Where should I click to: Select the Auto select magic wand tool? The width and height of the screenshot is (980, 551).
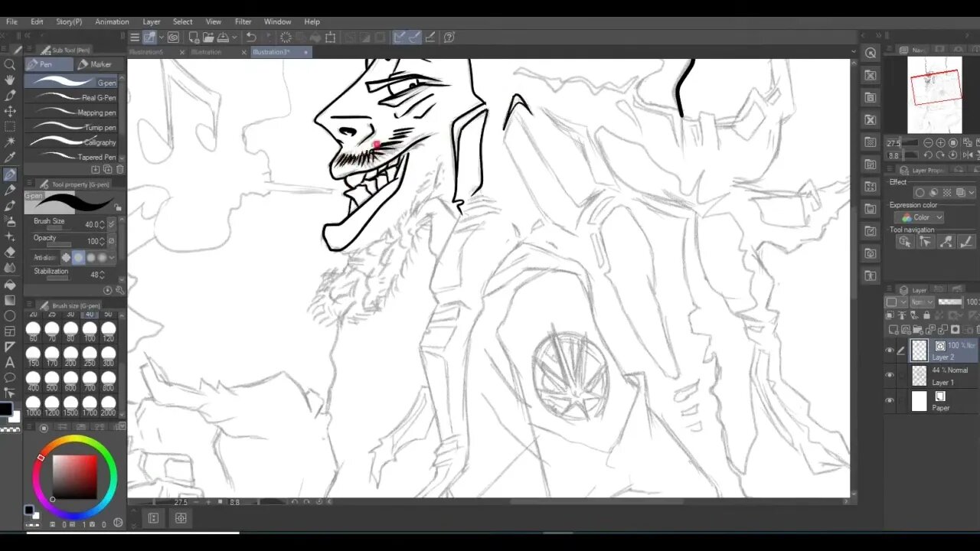[10, 143]
